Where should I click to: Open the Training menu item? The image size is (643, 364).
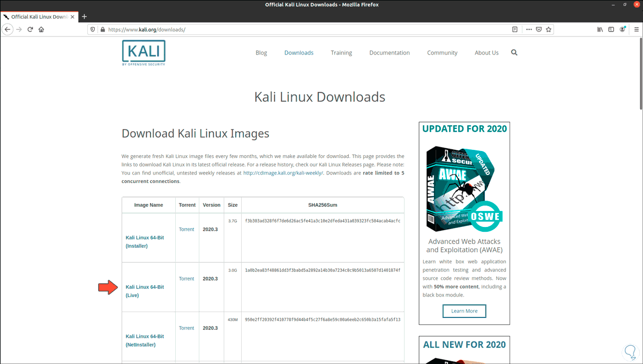[341, 52]
